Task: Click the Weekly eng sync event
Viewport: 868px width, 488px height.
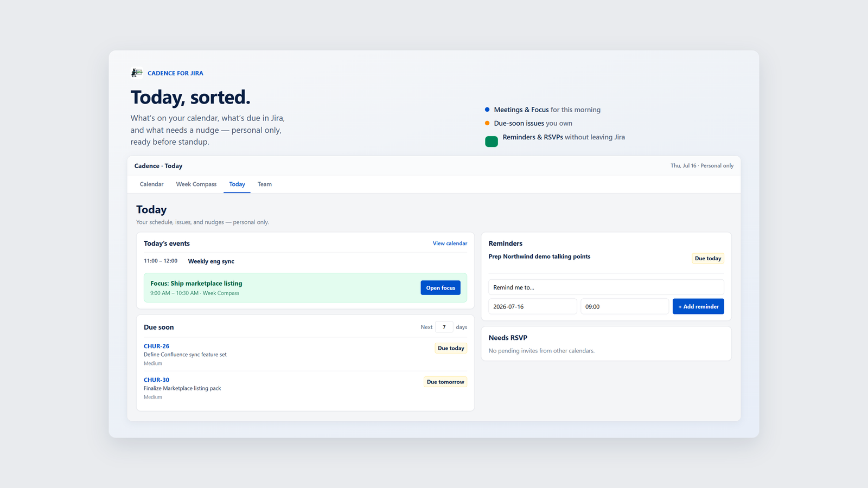Action: (x=211, y=261)
